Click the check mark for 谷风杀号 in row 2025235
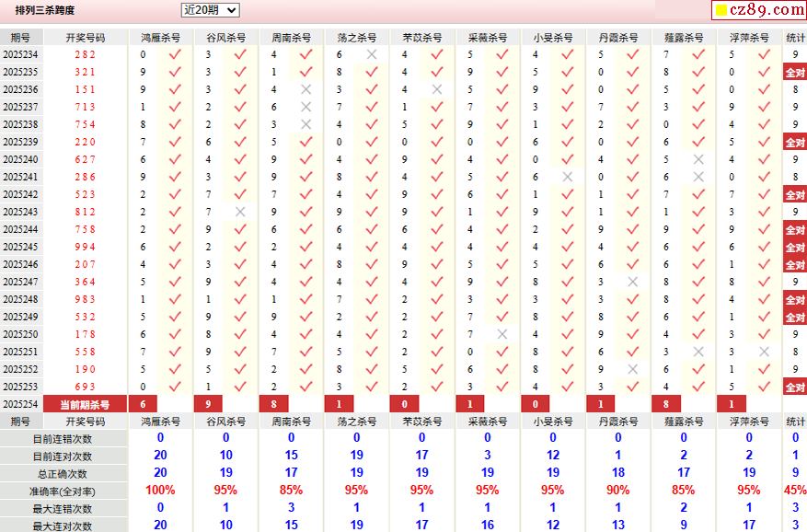Image resolution: width=807 pixels, height=532 pixels. (240, 72)
